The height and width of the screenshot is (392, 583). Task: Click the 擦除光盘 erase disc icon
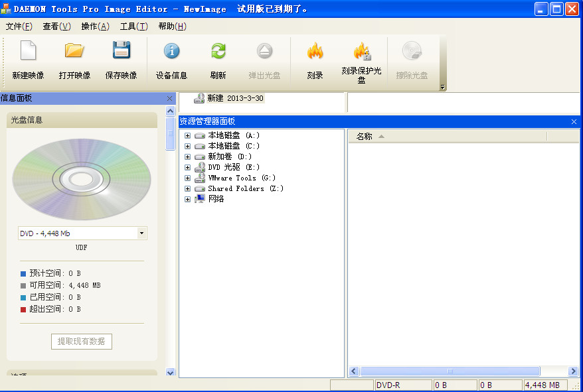click(x=412, y=50)
